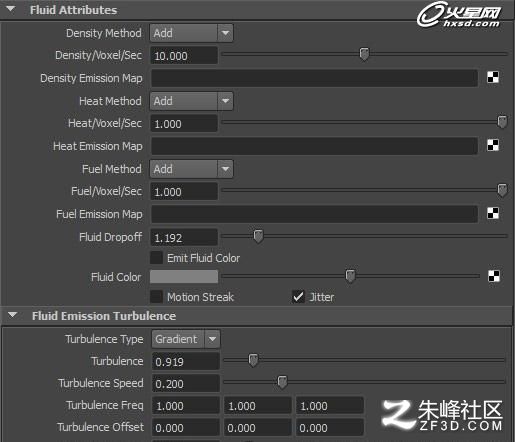Screen dimensions: 515x442
Task: Click the Density Emission Map checker icon
Action: 493,77
